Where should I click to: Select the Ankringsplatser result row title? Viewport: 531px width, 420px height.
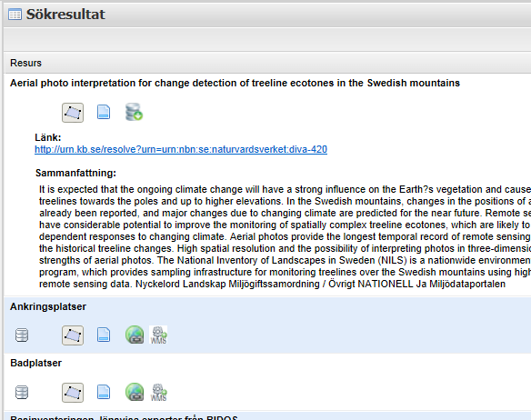48,306
